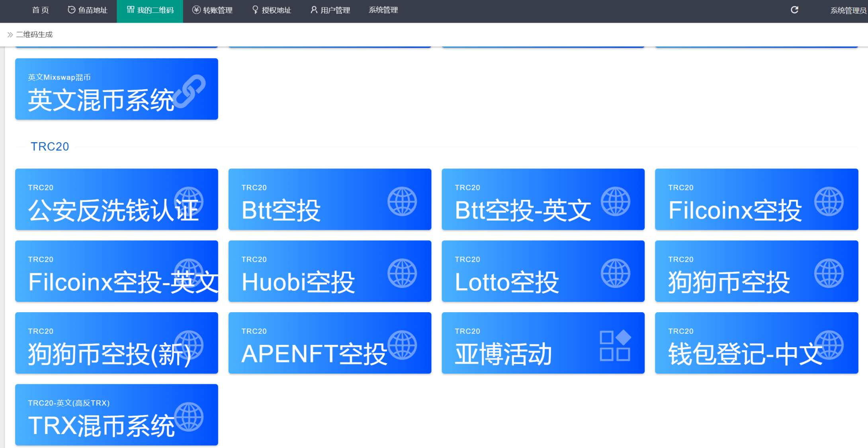Click the yen coin icon beside 转账管理
The image size is (868, 448).
196,10
